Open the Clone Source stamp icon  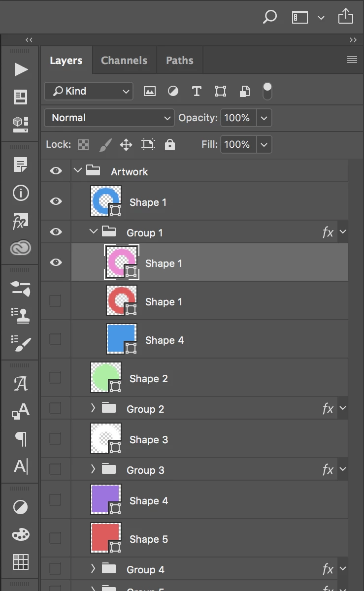coord(21,316)
